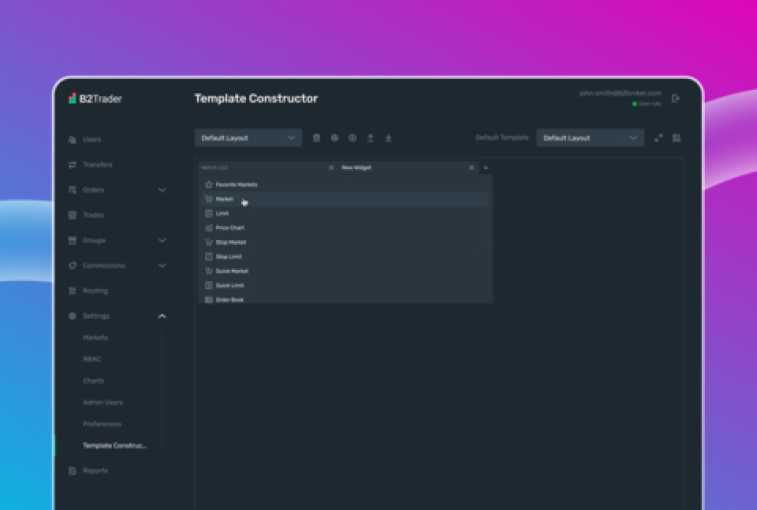Go to Reports in the sidebar
The height and width of the screenshot is (510, 757).
[x=95, y=470]
